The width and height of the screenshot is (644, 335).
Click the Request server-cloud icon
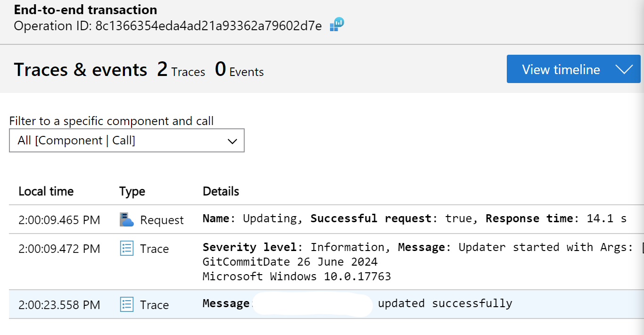127,220
